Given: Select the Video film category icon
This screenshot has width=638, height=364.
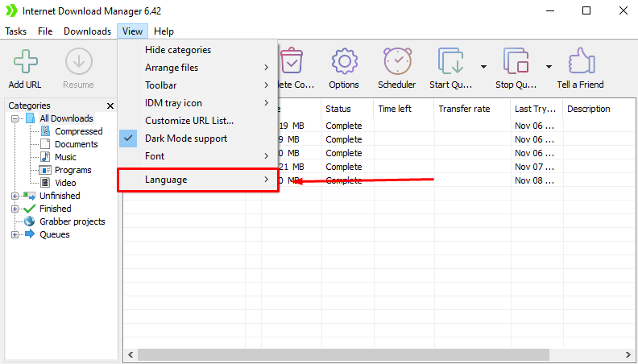Looking at the screenshot, I should tap(46, 183).
